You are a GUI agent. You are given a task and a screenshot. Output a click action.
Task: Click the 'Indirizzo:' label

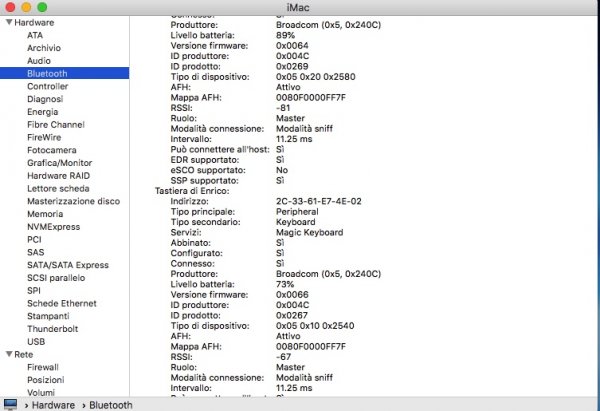point(189,201)
